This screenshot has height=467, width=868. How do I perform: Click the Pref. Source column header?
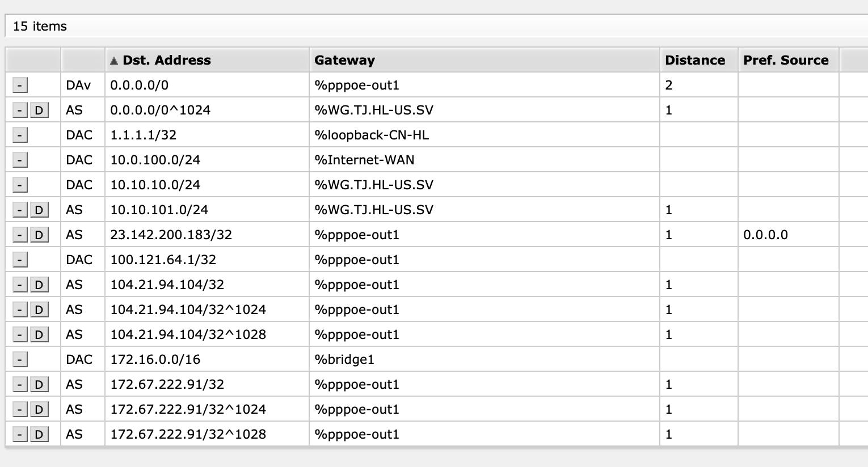786,60
